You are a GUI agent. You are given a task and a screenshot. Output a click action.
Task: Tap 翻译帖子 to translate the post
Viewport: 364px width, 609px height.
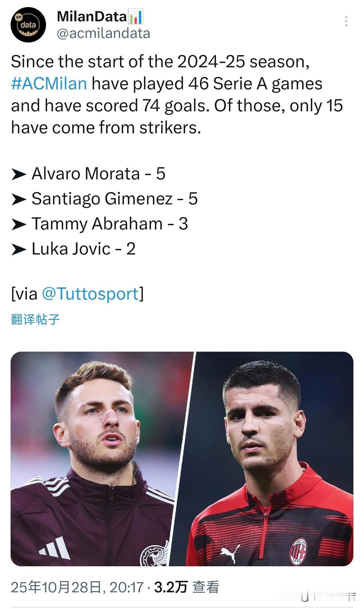click(35, 319)
